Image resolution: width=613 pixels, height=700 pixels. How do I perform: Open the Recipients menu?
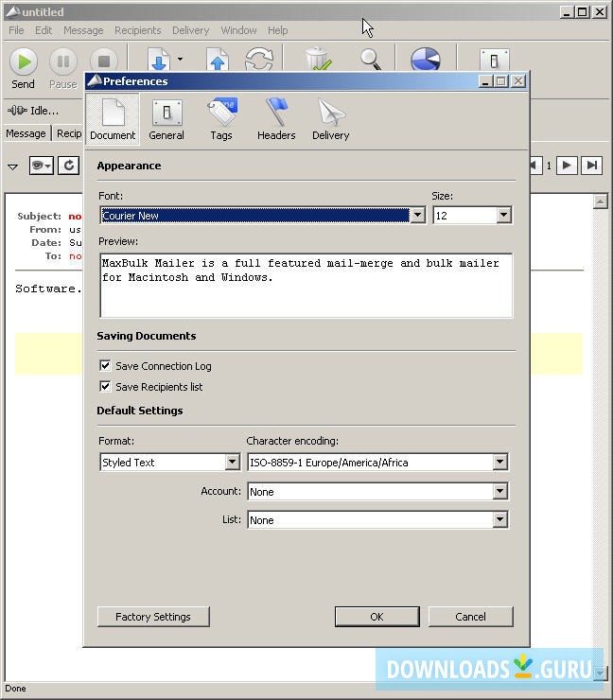[x=137, y=30]
